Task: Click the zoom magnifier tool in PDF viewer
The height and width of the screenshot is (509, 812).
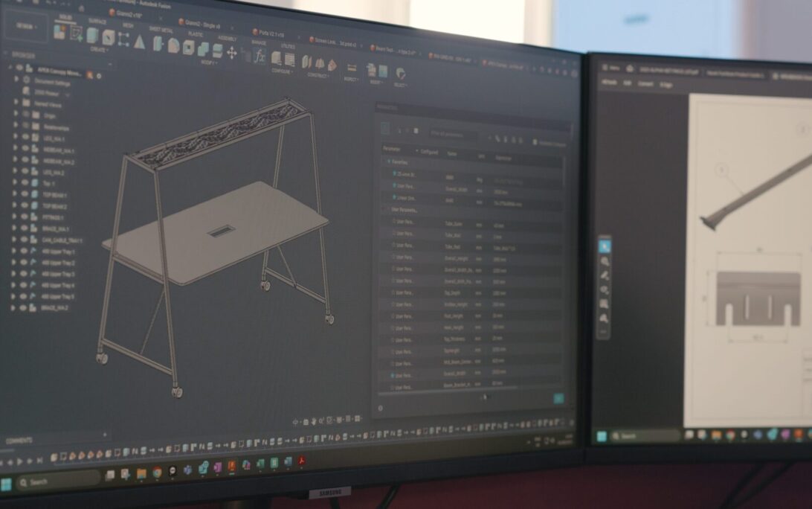Action: pyautogui.click(x=605, y=260)
